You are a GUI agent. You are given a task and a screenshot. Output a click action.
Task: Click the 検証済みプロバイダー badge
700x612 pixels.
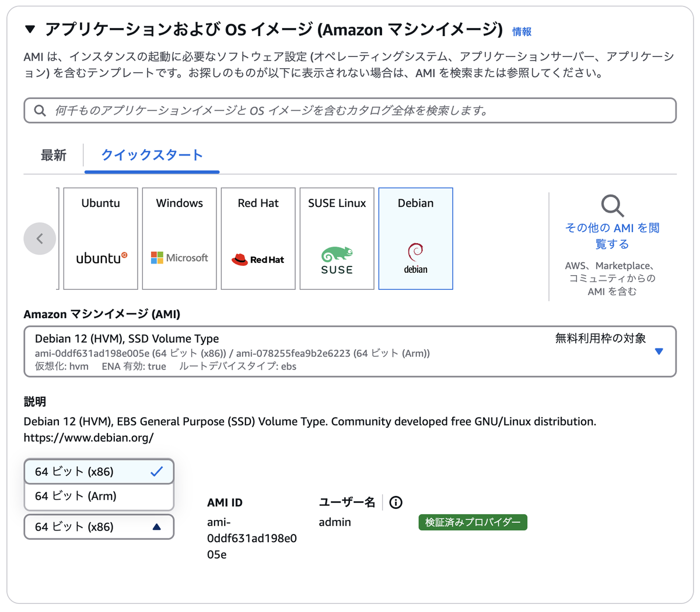click(x=473, y=522)
